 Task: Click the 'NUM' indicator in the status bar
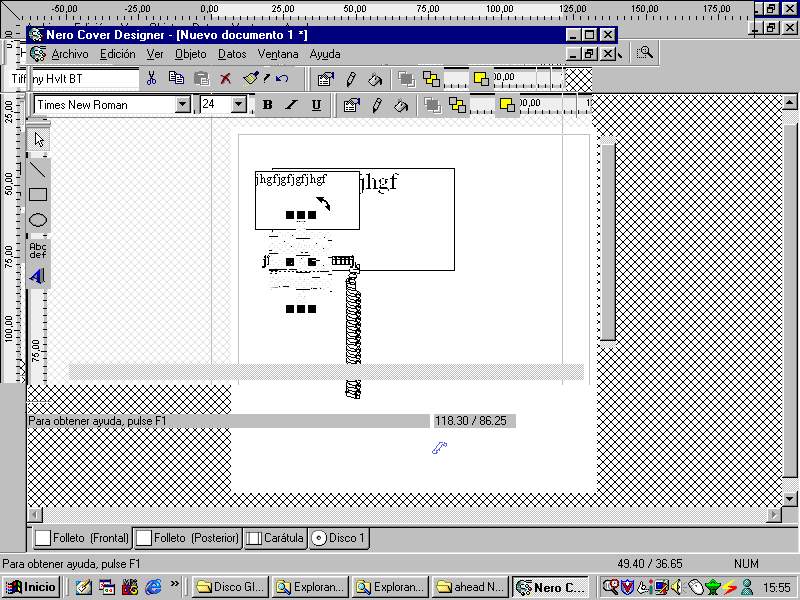pos(746,564)
